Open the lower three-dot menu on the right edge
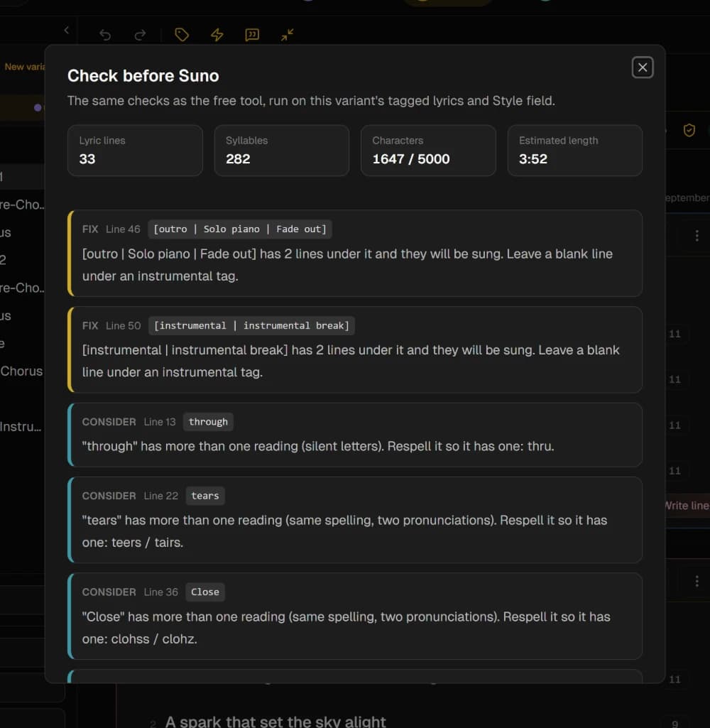710x728 pixels. (x=697, y=581)
